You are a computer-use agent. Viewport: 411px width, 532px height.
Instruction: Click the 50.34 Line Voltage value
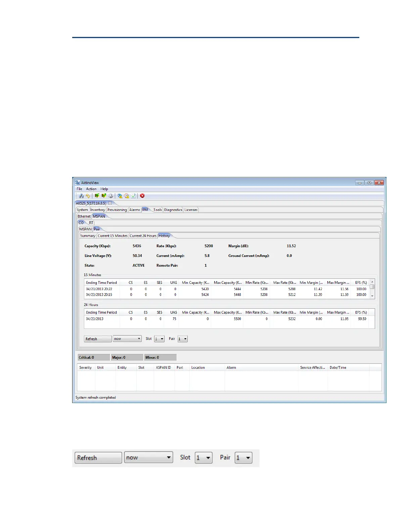[x=137, y=256]
